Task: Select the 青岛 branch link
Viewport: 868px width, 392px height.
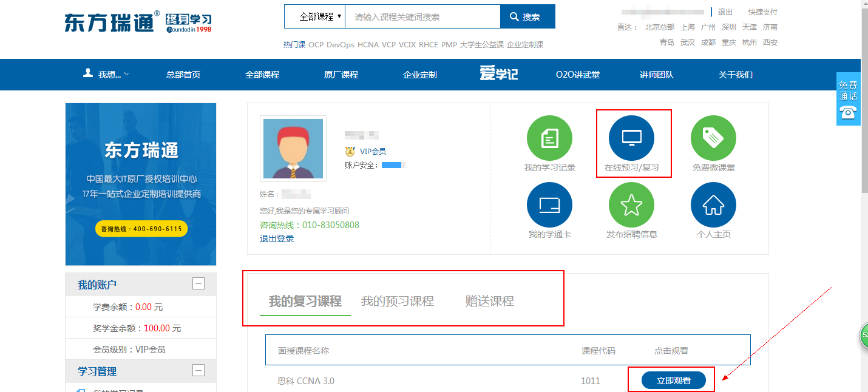Action: [x=667, y=42]
